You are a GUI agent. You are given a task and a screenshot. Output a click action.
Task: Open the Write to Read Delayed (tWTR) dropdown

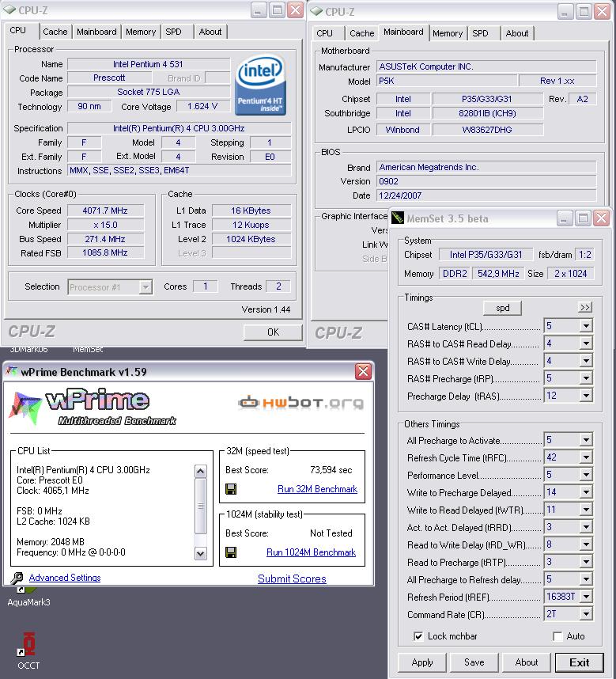click(x=586, y=510)
